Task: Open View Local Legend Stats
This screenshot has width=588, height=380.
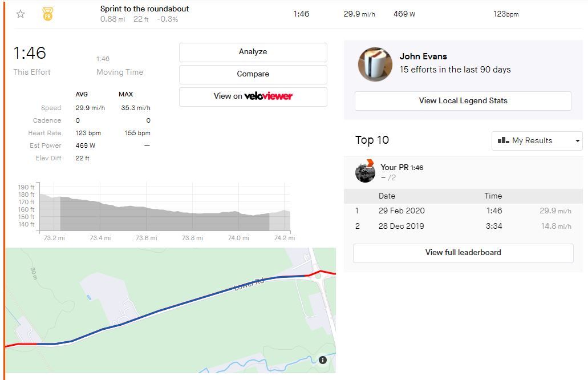Action: pyautogui.click(x=463, y=101)
